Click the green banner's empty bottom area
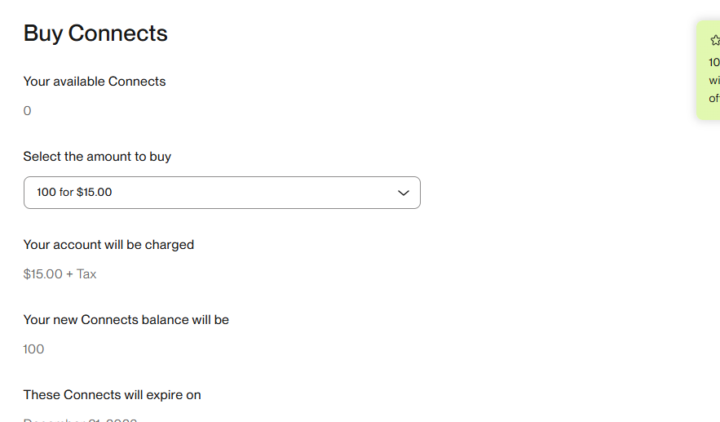The height and width of the screenshot is (422, 720). [711, 113]
